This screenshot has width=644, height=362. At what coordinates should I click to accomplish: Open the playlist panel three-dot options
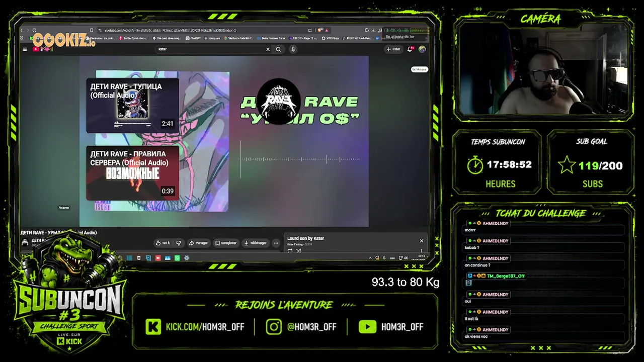[x=422, y=250]
